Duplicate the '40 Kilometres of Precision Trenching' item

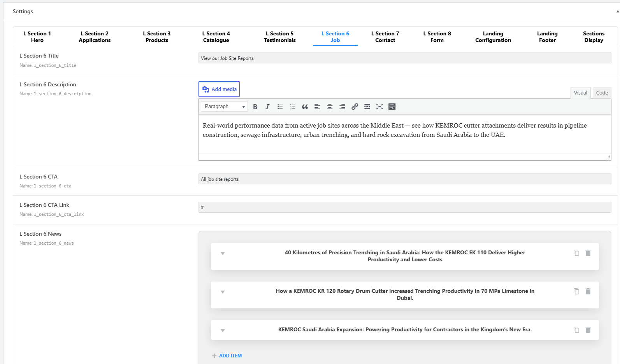pyautogui.click(x=576, y=253)
